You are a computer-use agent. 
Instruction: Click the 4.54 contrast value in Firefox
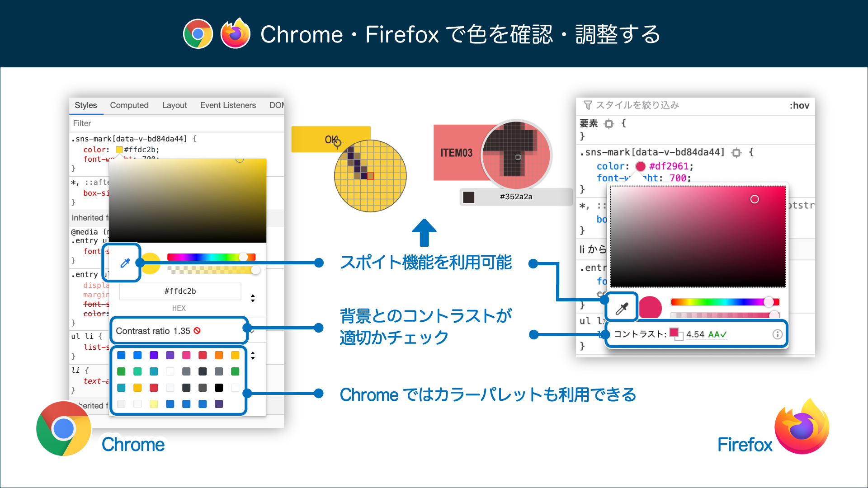[695, 334]
